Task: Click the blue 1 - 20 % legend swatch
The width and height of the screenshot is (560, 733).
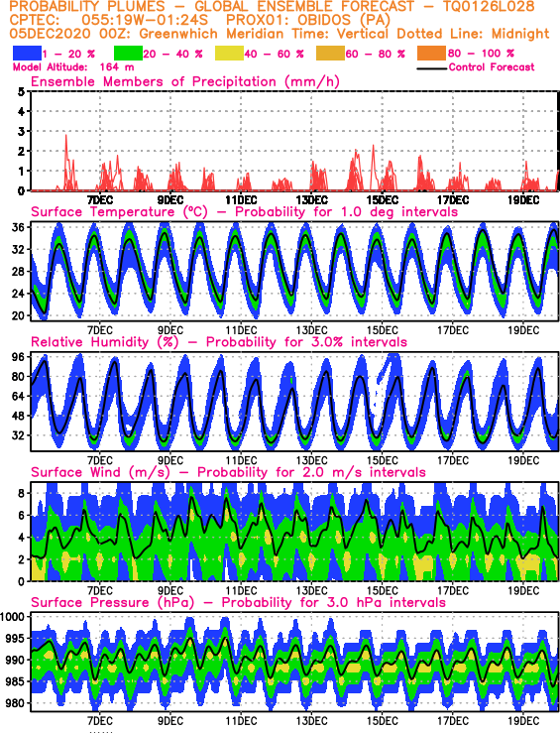Action: pyautogui.click(x=27, y=54)
